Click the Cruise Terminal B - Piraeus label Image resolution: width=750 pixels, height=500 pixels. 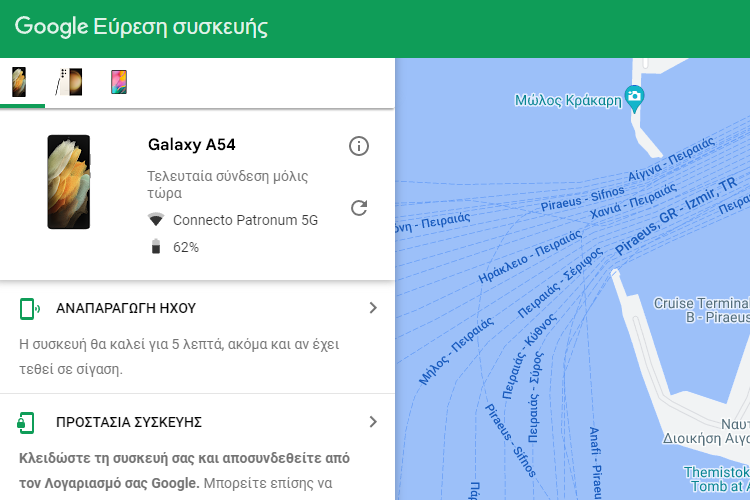(702, 310)
